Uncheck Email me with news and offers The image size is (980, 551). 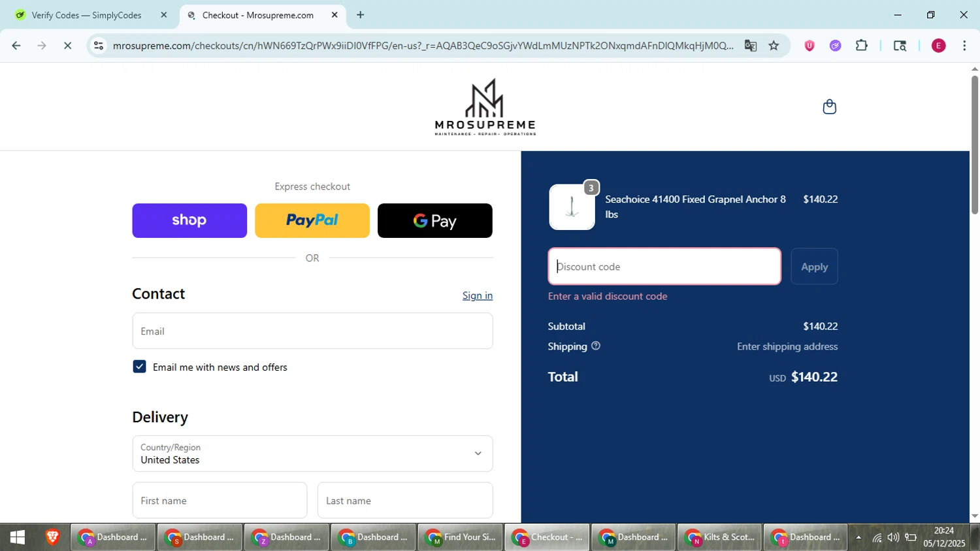pyautogui.click(x=139, y=367)
